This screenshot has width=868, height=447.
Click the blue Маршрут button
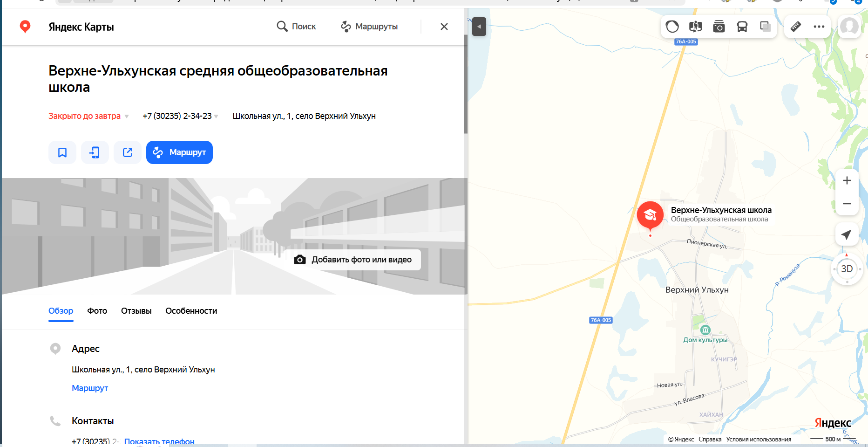pos(179,152)
